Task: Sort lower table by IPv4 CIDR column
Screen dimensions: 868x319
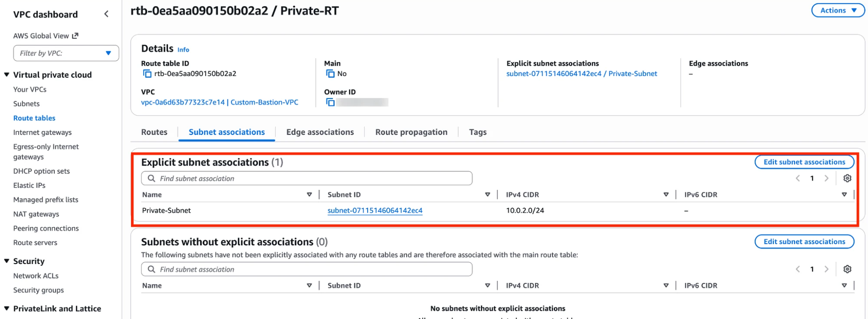Action: (666, 285)
